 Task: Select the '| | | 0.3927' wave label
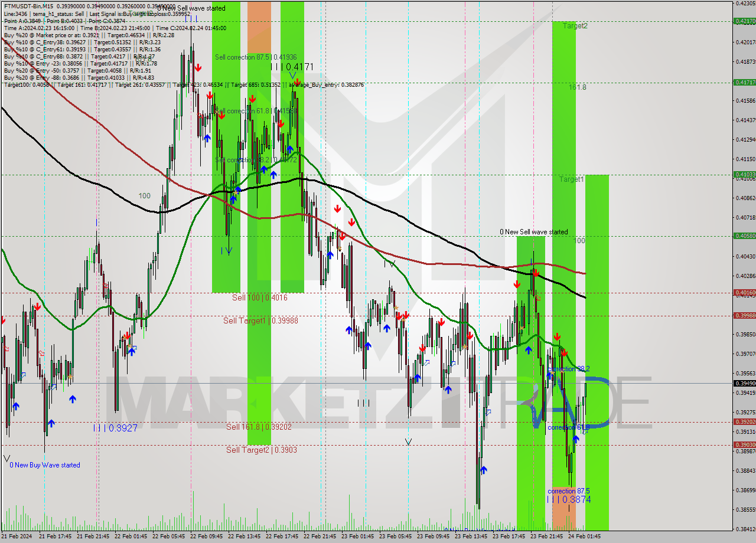(115, 428)
